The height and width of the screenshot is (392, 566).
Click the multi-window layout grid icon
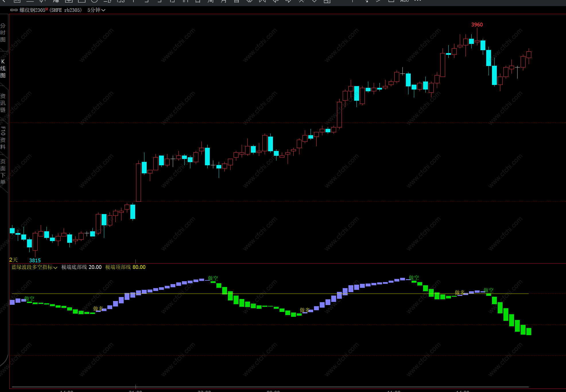coord(327,1)
